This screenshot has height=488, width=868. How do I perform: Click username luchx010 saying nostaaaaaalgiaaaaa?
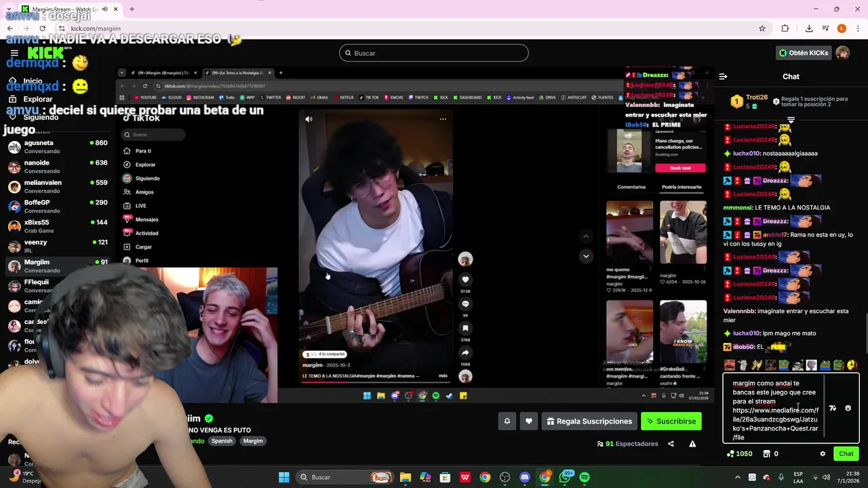coord(747,153)
